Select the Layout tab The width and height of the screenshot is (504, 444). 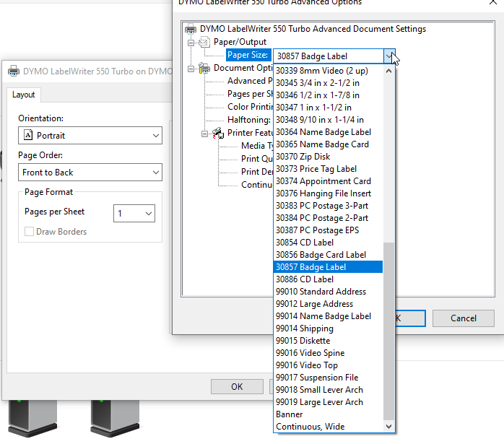tap(24, 95)
